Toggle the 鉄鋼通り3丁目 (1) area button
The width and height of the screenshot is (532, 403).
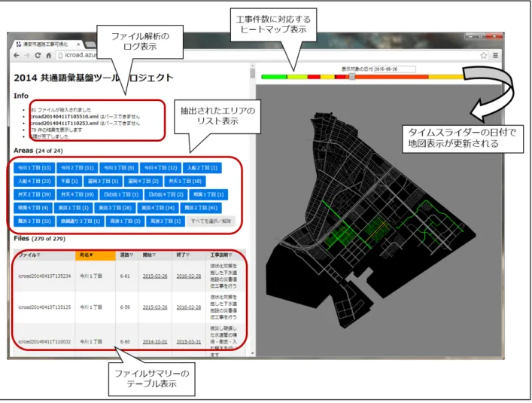(81, 221)
